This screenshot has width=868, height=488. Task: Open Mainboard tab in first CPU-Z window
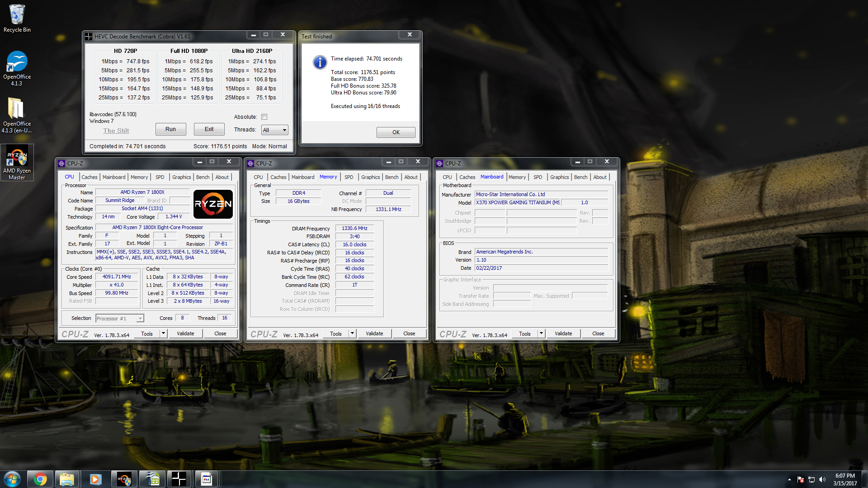(x=114, y=177)
